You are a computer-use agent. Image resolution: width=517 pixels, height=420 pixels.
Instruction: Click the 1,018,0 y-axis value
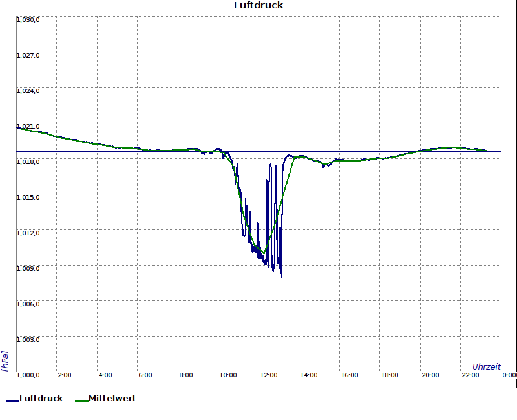tap(28, 162)
